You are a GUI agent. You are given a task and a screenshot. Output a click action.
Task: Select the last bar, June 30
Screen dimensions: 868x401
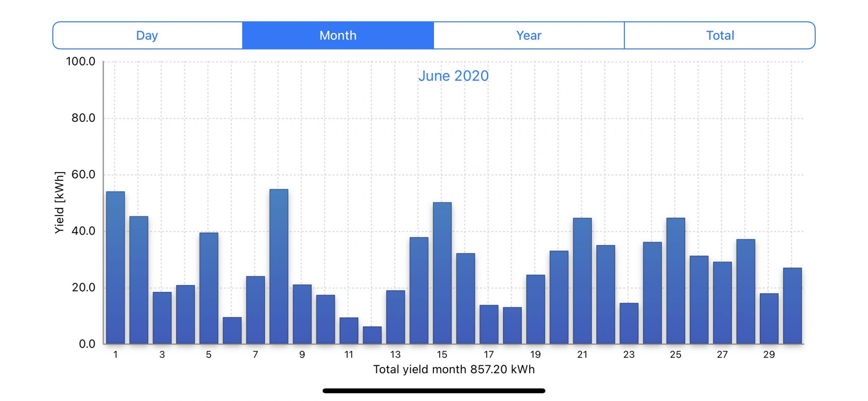792,306
